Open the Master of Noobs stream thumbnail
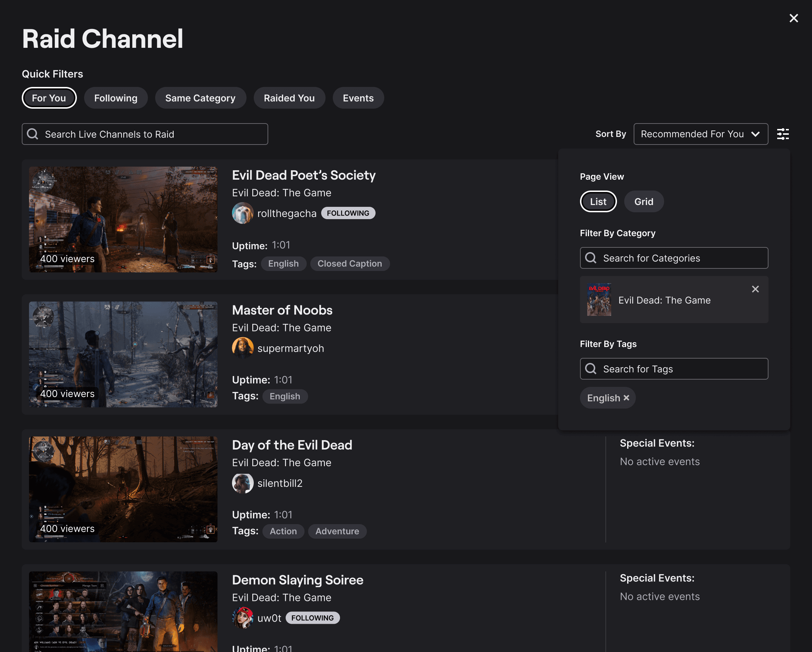 pyautogui.click(x=123, y=354)
